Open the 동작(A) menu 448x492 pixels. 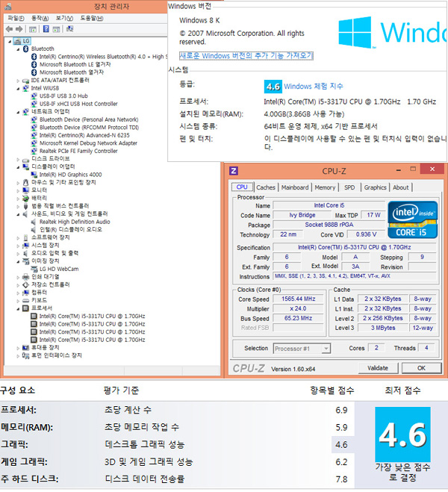pyautogui.click(x=40, y=18)
